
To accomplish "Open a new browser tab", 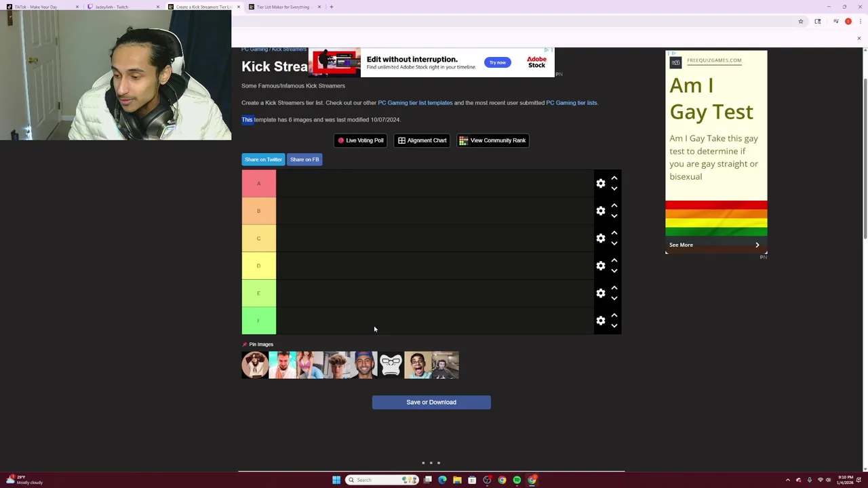I will pos(332,7).
